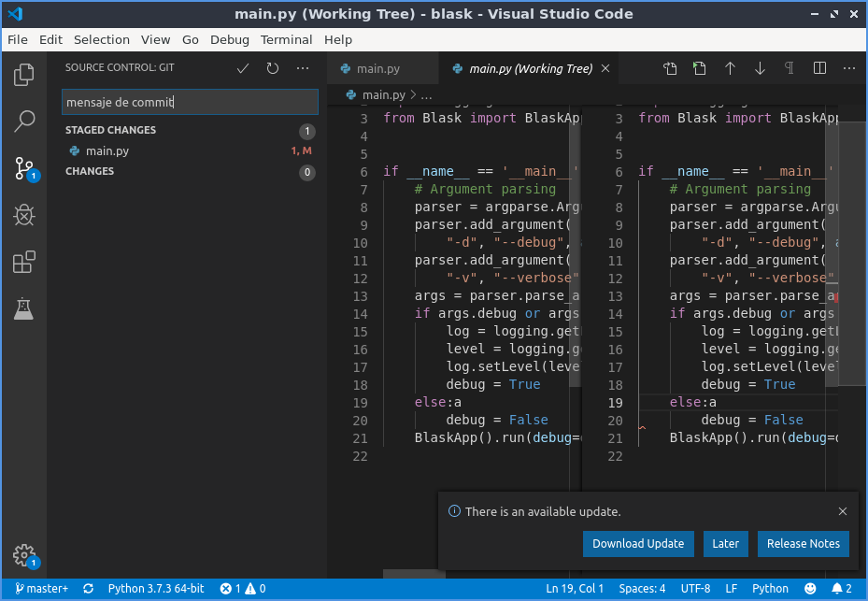
Task: Open the Debug view with bug icon
Action: coord(23,215)
